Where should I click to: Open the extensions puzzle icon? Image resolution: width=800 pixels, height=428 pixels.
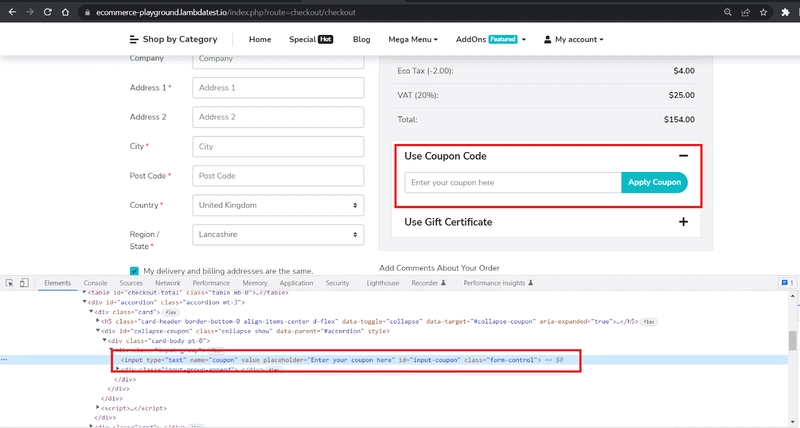pyautogui.click(x=785, y=12)
